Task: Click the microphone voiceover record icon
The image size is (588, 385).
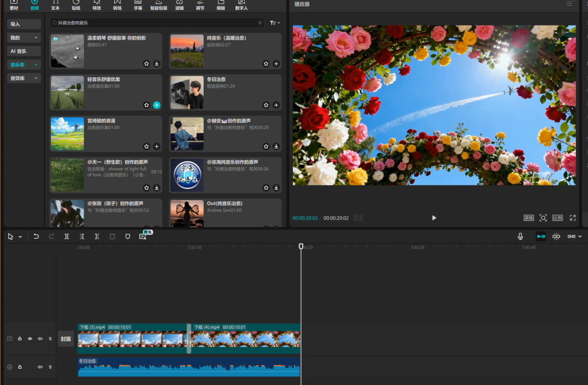Action: click(520, 237)
